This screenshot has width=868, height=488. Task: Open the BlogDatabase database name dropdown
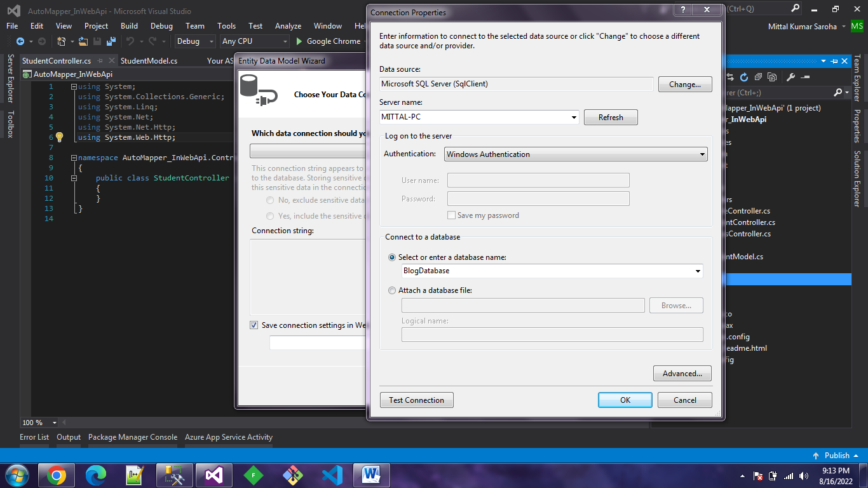coord(698,271)
